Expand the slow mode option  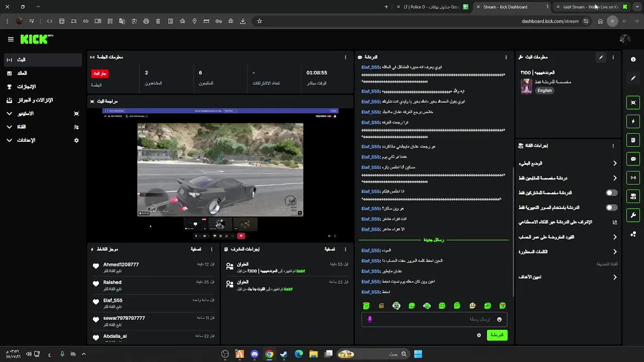point(568,163)
